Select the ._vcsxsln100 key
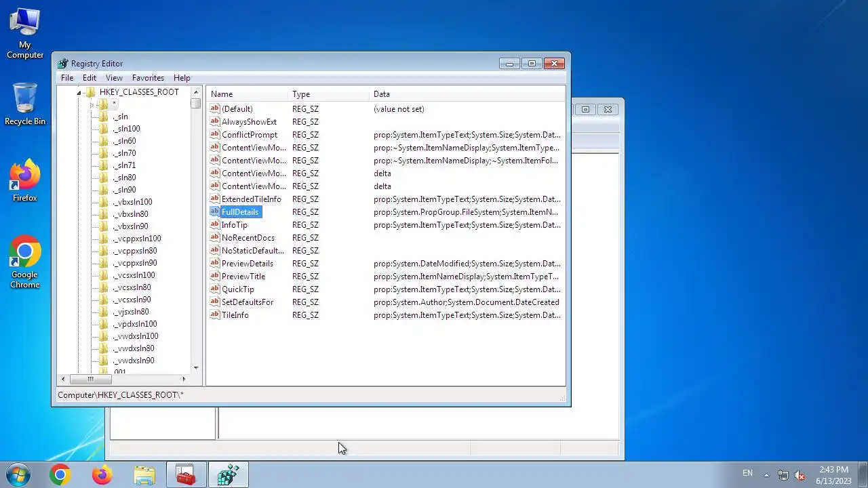Screen dimensions: 868x488 pos(134,275)
